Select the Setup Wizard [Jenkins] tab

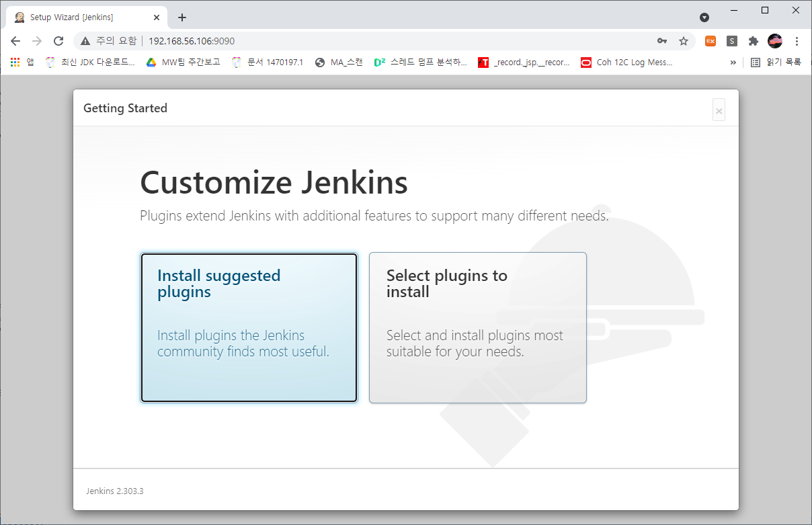(86, 17)
